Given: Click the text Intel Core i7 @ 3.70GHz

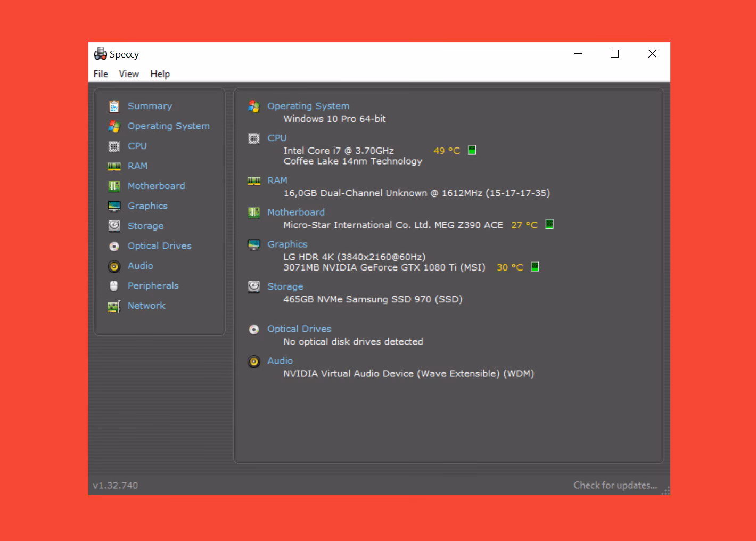Looking at the screenshot, I should pyautogui.click(x=339, y=151).
